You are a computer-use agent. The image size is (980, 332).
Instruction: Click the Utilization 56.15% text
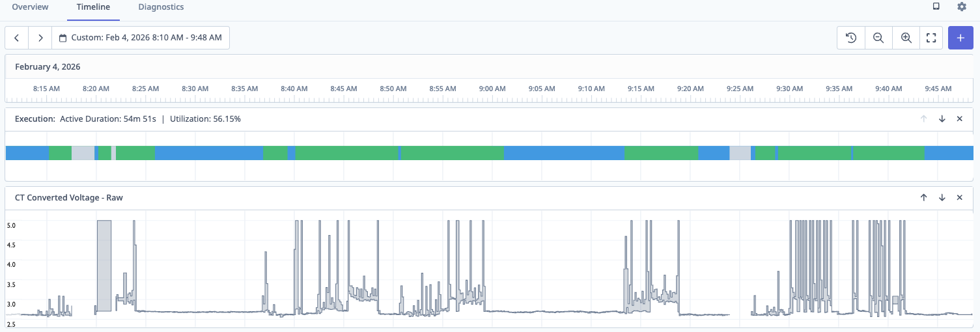coord(204,119)
